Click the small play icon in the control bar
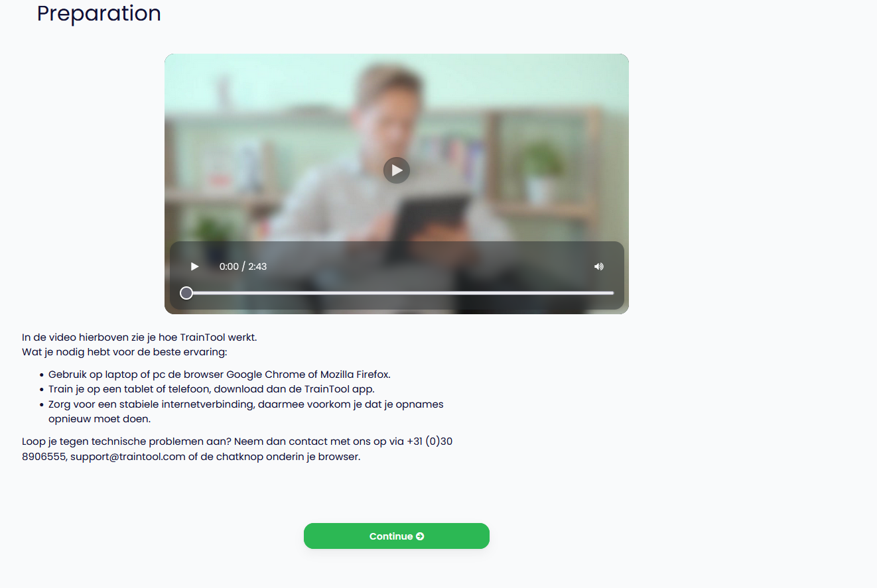Screen dimensions: 877x588 click(x=194, y=266)
